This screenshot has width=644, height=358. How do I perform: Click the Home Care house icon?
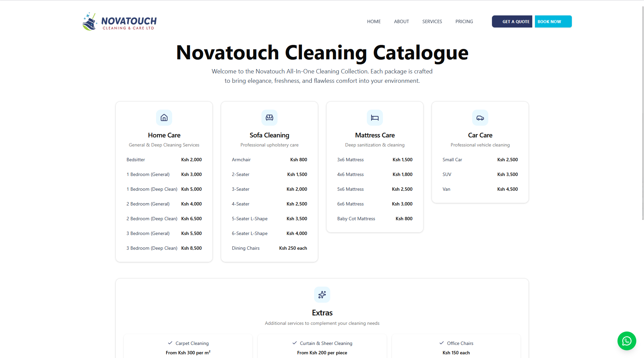pos(164,118)
